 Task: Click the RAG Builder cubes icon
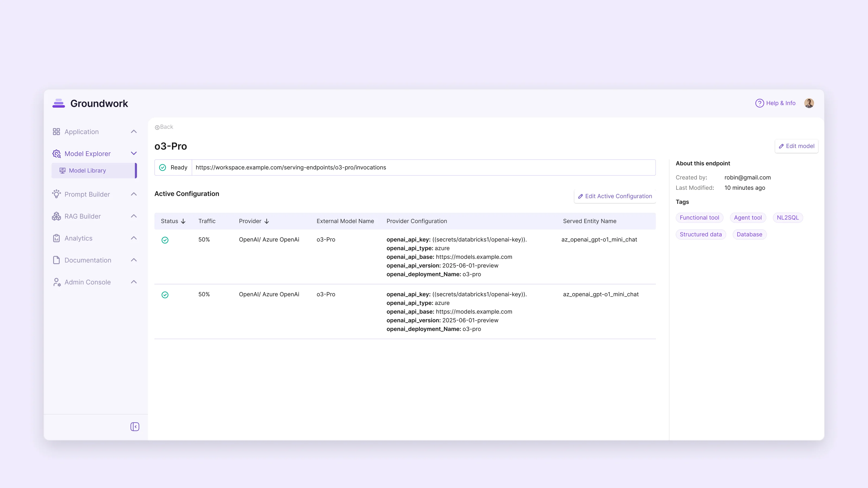56,216
